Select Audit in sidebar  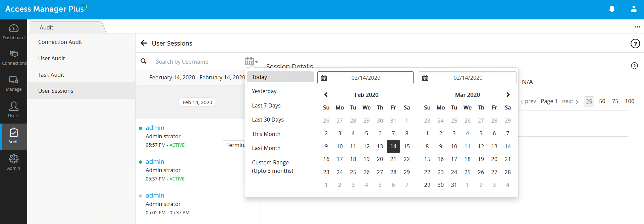point(14,136)
